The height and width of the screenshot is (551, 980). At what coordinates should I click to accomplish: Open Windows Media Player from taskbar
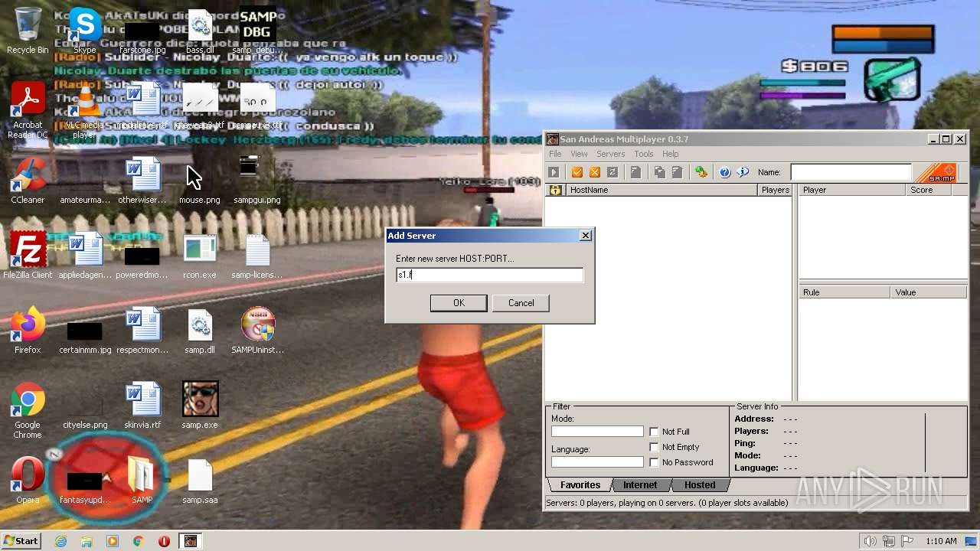click(113, 541)
